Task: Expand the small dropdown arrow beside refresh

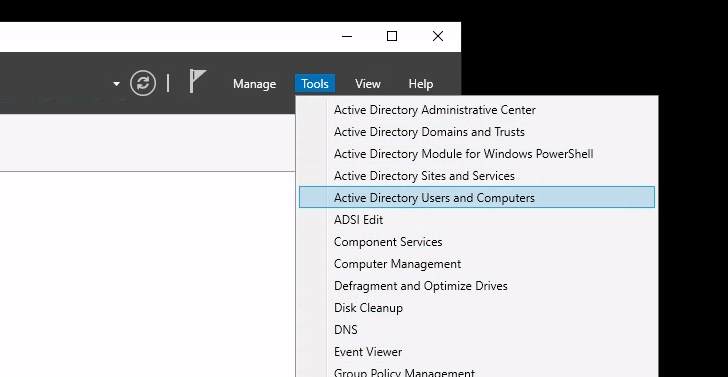Action: [x=117, y=84]
